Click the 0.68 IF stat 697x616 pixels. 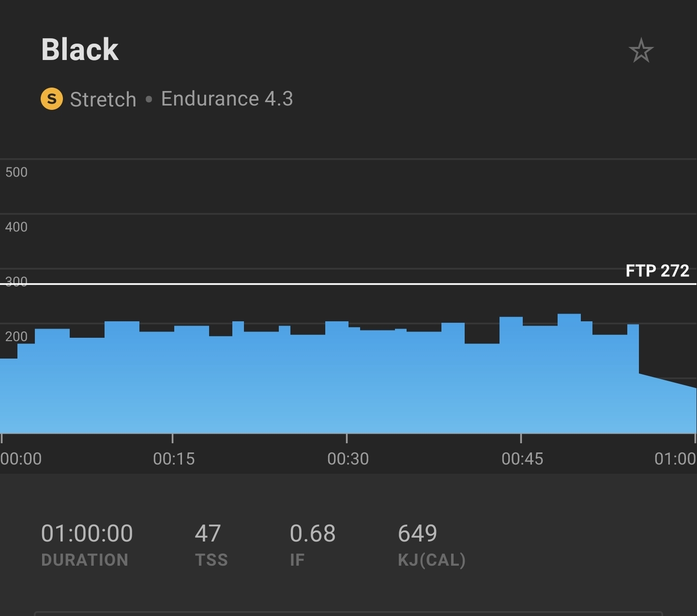tap(312, 533)
